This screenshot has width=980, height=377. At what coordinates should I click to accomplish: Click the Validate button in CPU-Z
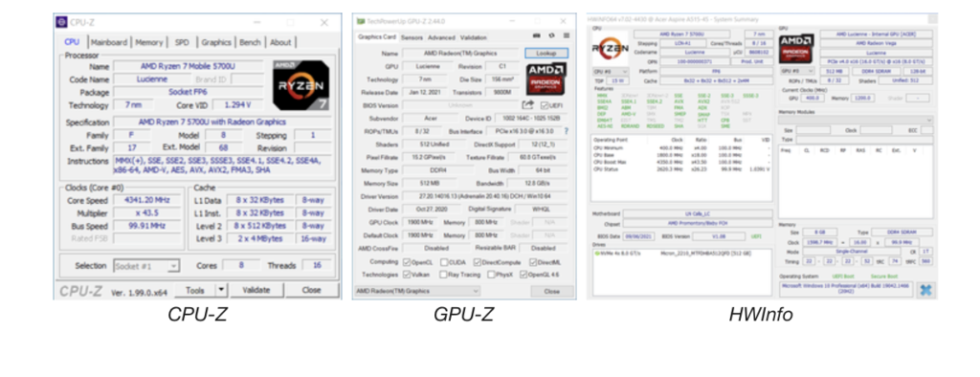(x=256, y=290)
